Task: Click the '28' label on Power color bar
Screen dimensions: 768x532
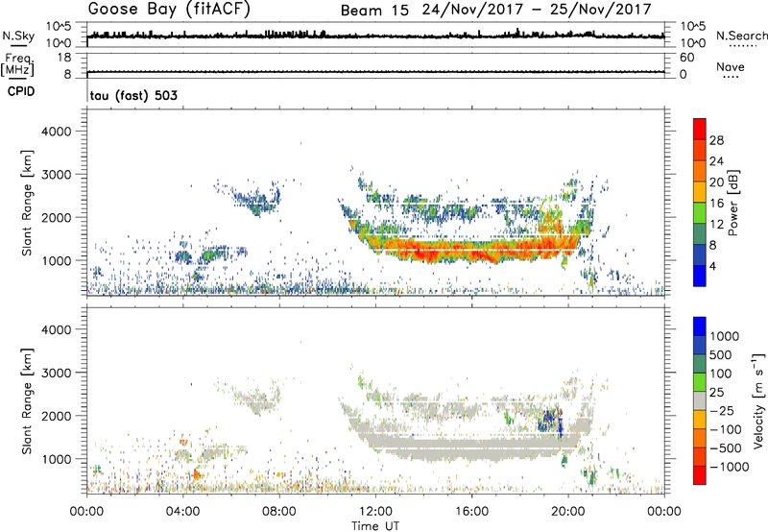Action: click(x=716, y=140)
